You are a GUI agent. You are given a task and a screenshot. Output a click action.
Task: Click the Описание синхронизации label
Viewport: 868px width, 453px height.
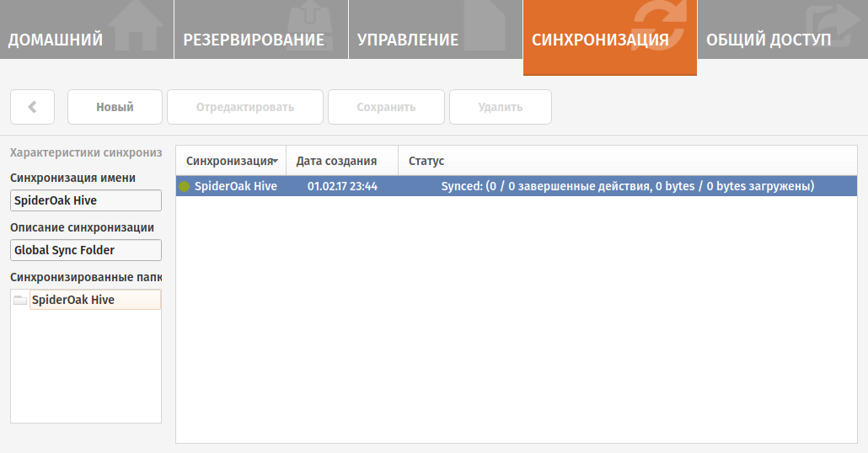point(82,228)
